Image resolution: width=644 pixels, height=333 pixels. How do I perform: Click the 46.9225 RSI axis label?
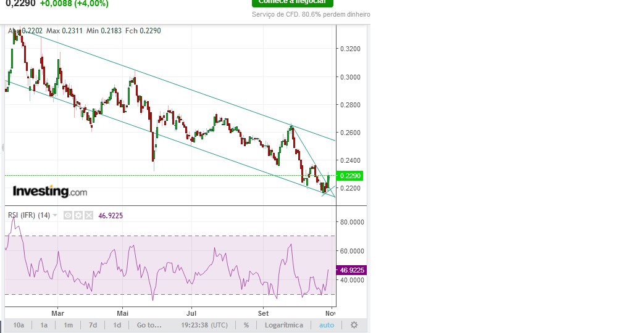351,270
